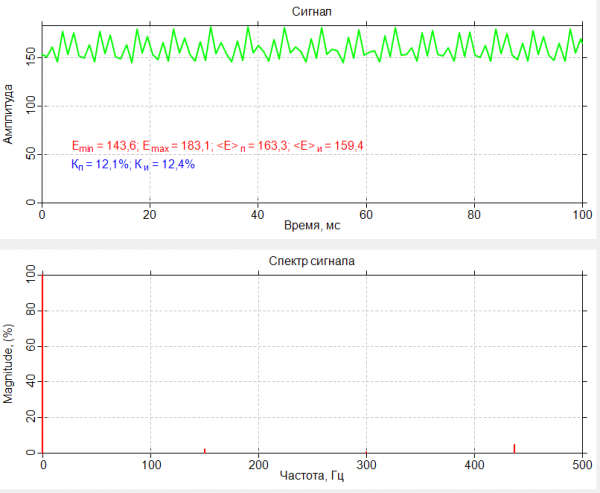Click the "Magnitude, (%)" axis label
The image size is (600, 493).
coord(9,362)
